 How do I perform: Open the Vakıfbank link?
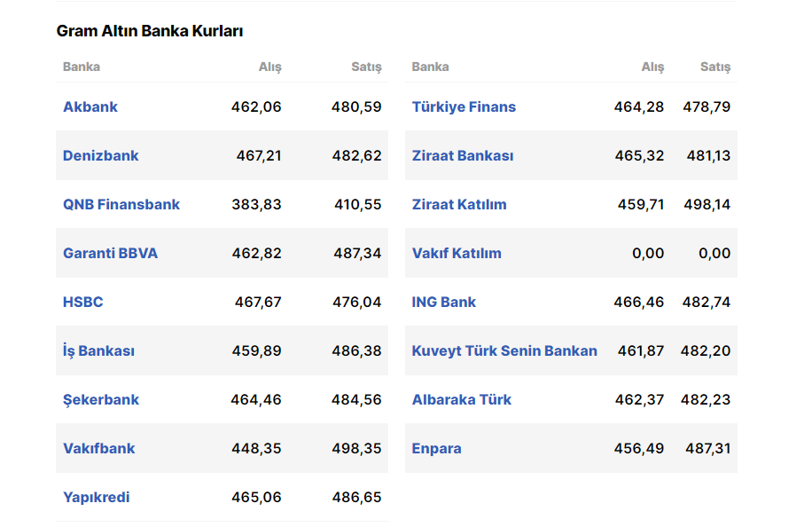click(99, 448)
